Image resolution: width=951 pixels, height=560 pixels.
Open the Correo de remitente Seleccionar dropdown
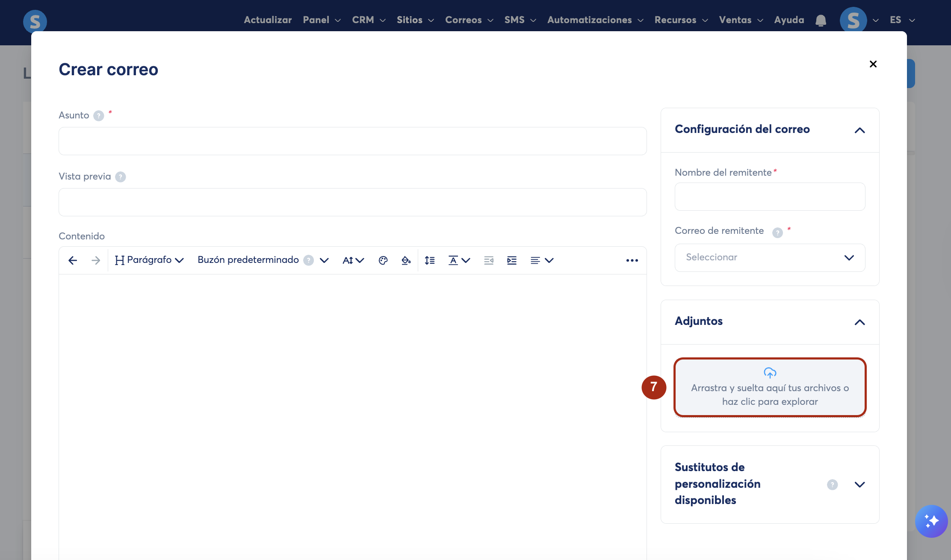[x=770, y=257]
